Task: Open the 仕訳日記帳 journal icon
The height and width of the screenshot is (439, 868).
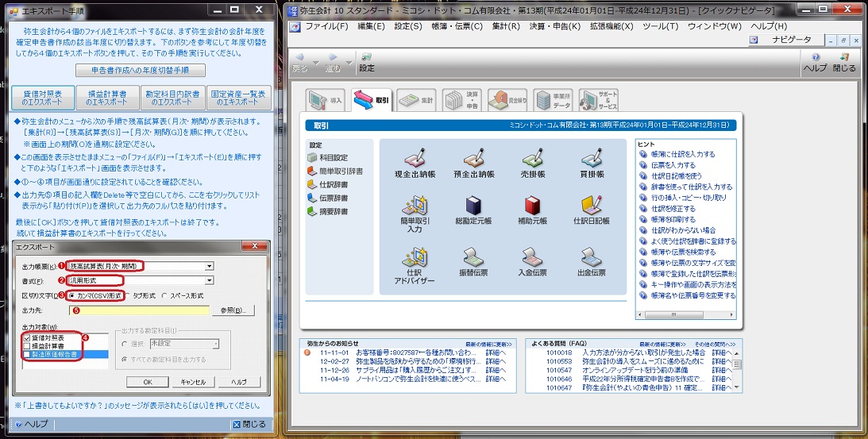Action: pyautogui.click(x=591, y=210)
